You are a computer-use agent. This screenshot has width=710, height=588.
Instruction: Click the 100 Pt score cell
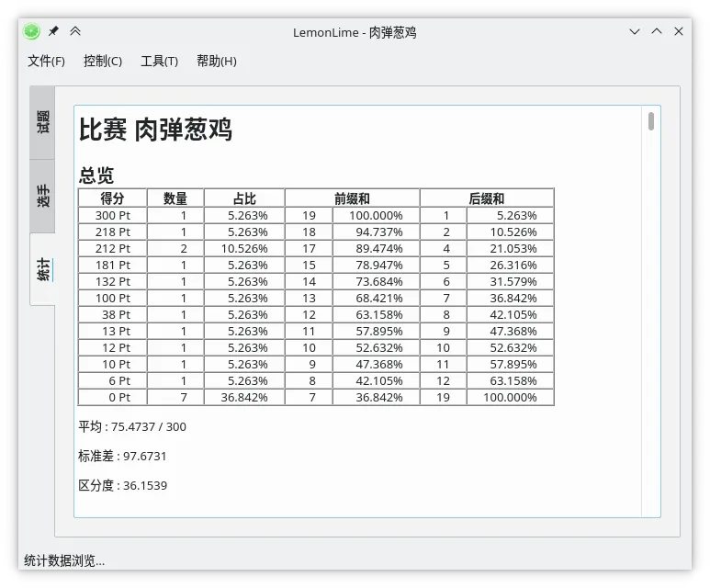tap(112, 298)
